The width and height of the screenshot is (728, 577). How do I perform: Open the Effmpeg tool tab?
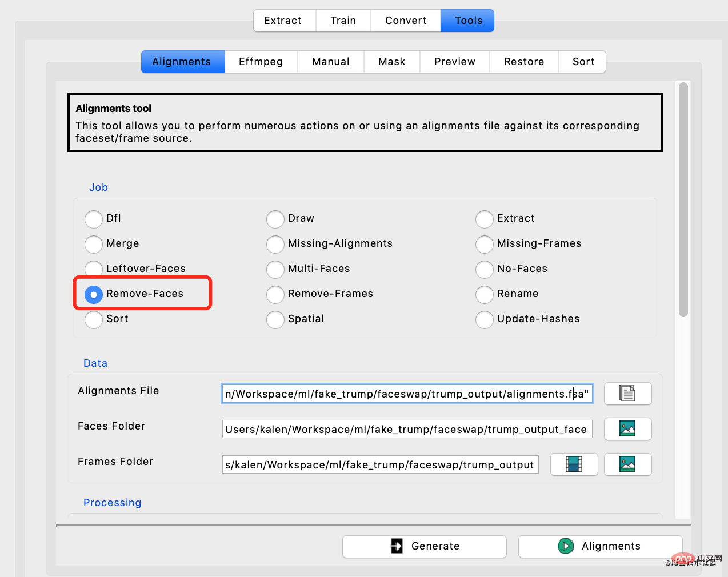pyautogui.click(x=261, y=62)
